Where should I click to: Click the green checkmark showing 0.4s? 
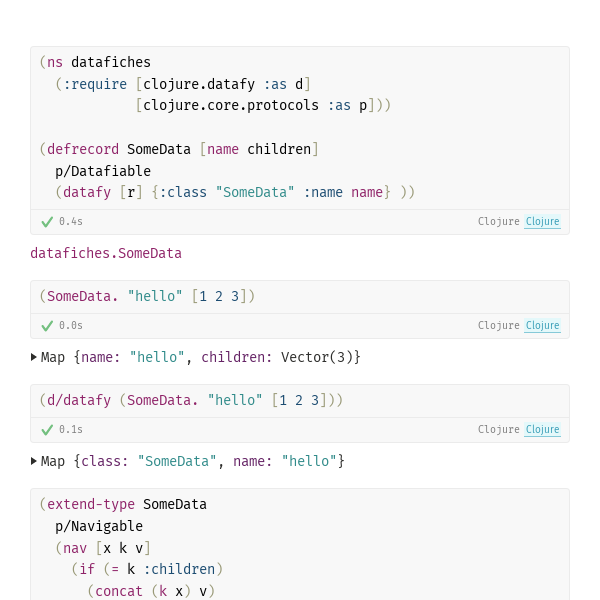47,222
